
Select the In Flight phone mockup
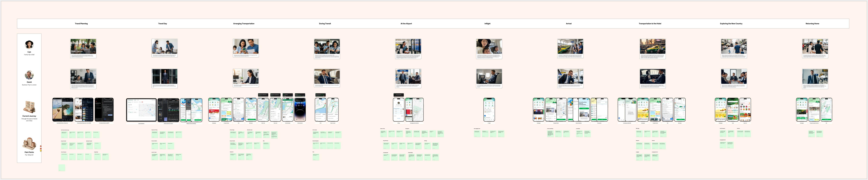click(x=489, y=110)
